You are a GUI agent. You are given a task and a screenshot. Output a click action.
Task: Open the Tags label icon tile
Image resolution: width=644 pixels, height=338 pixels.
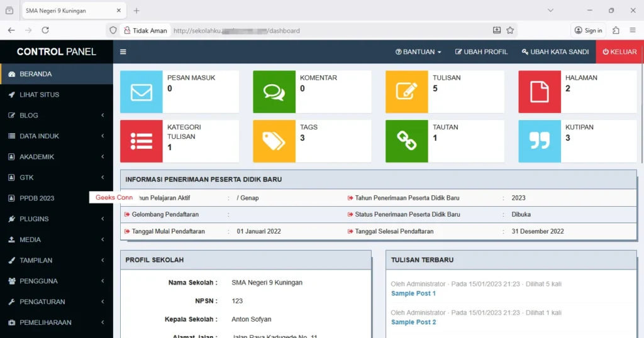point(274,141)
